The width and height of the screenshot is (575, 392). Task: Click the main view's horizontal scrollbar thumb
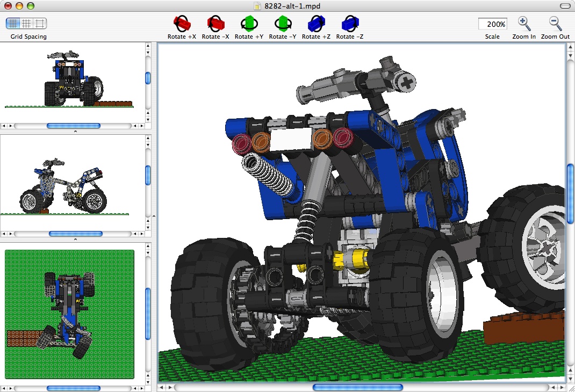tap(357, 387)
